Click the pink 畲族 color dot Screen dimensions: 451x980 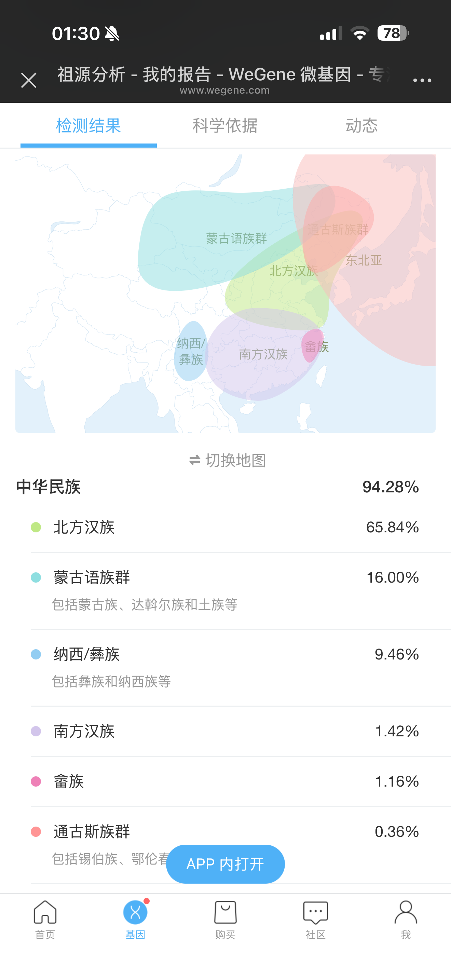point(36,781)
